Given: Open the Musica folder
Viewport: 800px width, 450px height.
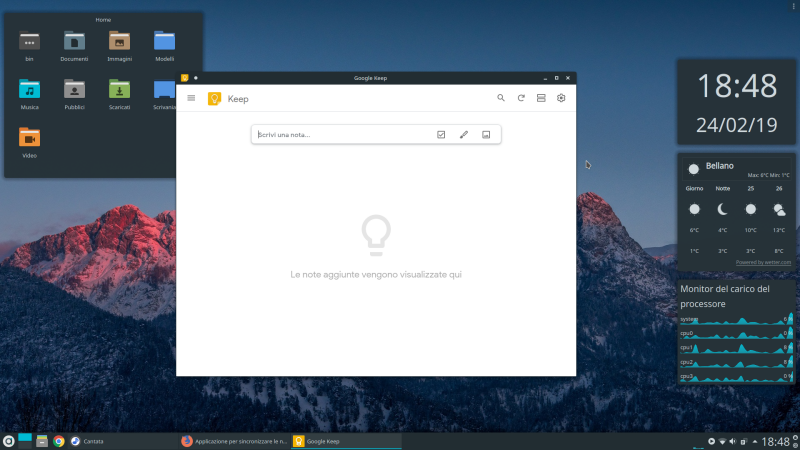Looking at the screenshot, I should point(29,94).
